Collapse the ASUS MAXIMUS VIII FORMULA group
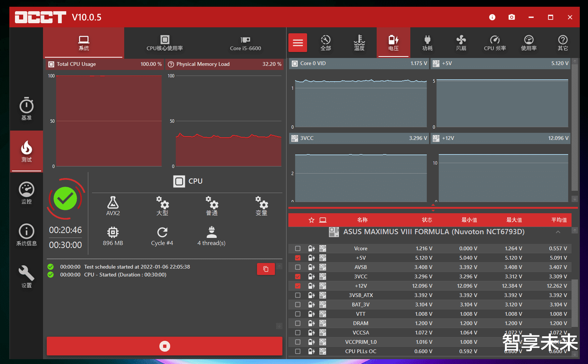Viewport: 588px width, 364px height. tap(558, 232)
